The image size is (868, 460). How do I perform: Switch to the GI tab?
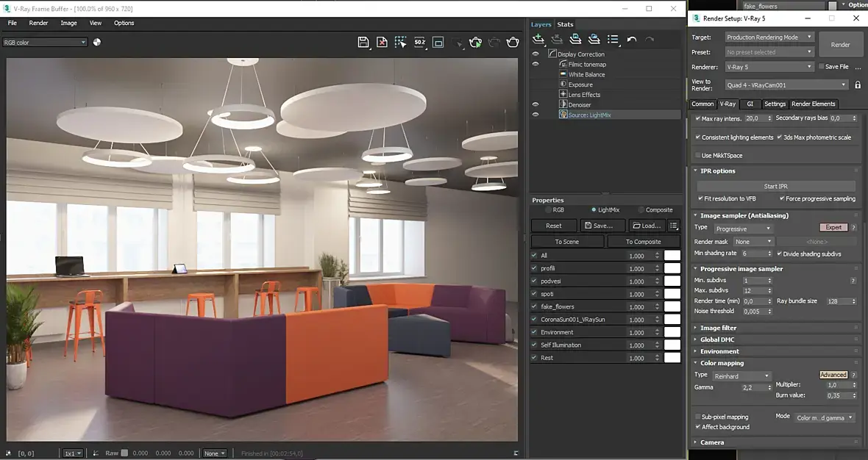pos(750,104)
